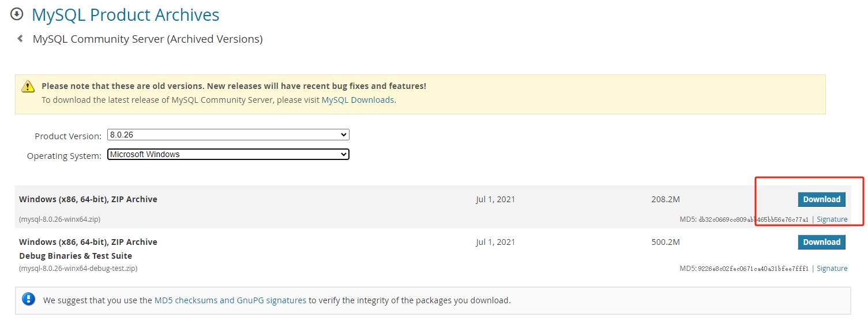
Task: Download the 208.2M ZIP Archive
Action: pyautogui.click(x=821, y=199)
